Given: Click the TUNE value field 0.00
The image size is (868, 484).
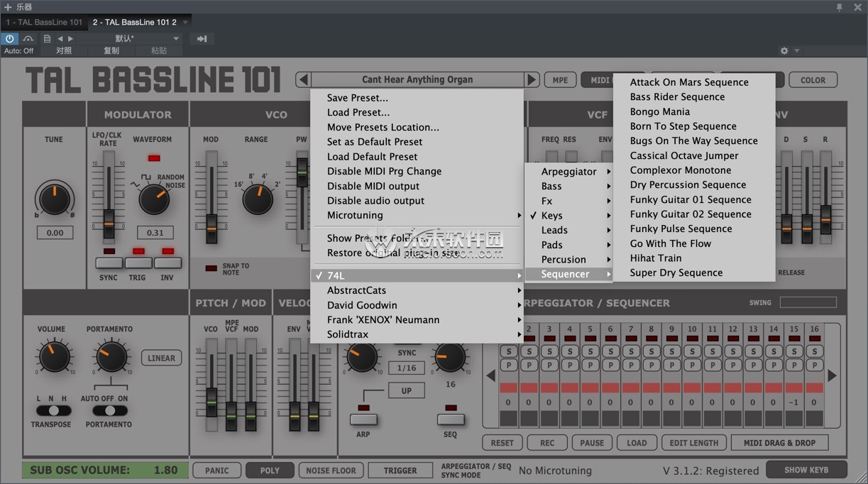Looking at the screenshot, I should tap(55, 232).
